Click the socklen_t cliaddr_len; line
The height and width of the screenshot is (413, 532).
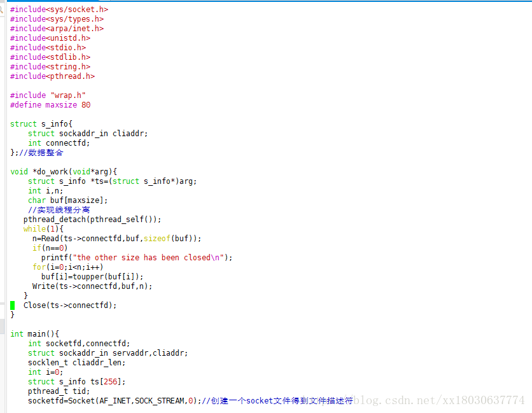pyautogui.click(x=76, y=363)
